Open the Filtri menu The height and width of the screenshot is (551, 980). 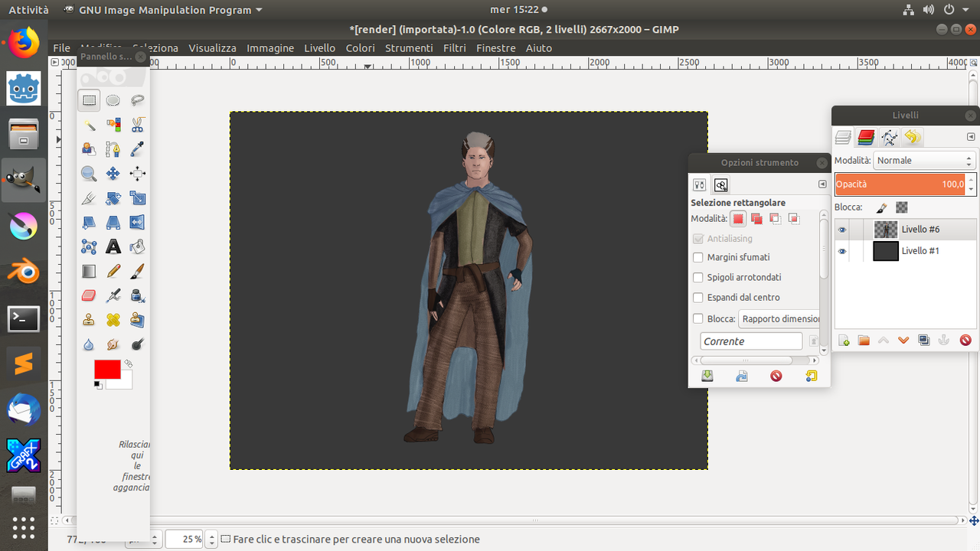(x=455, y=47)
